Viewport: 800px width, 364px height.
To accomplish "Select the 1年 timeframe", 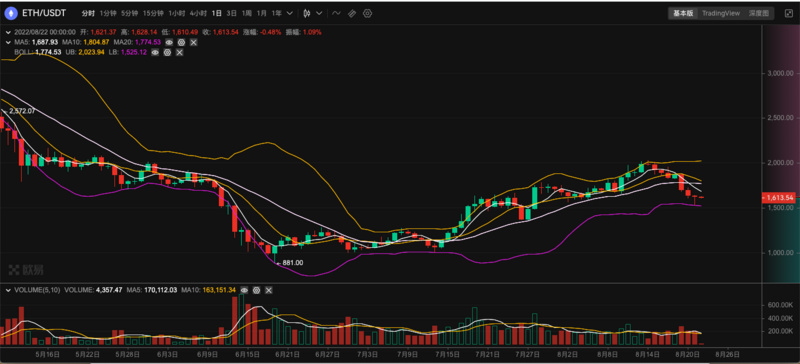I will click(x=277, y=13).
